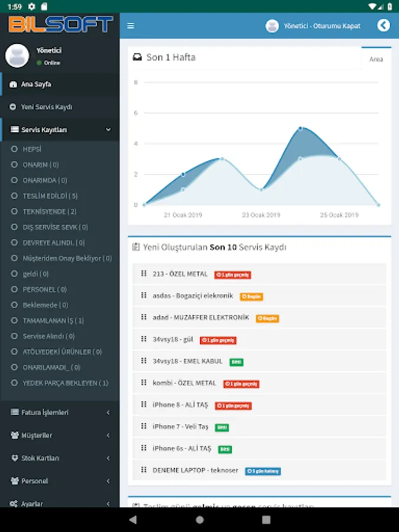Click drag handle of 34vsy18 - gül row
The height and width of the screenshot is (532, 399).
pos(144,339)
